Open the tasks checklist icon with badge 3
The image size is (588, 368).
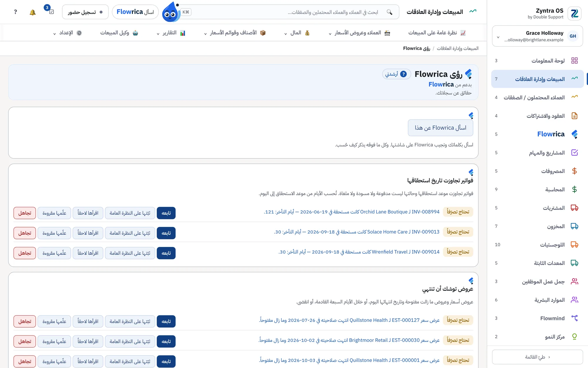point(51,12)
